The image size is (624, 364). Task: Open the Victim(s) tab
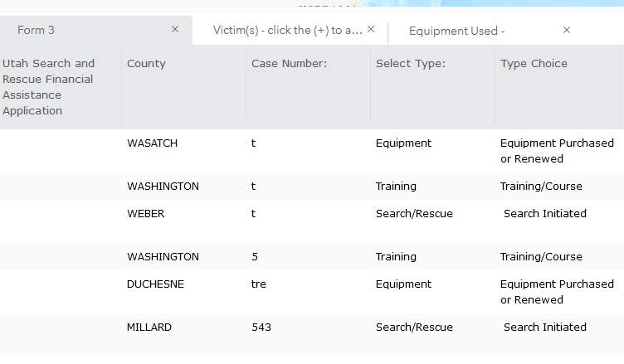287,30
